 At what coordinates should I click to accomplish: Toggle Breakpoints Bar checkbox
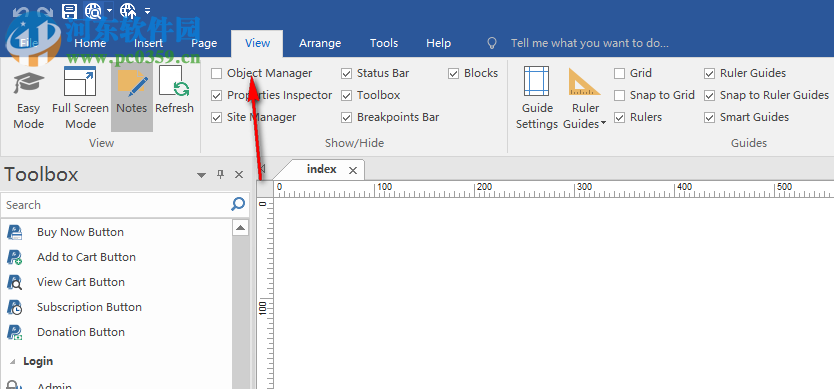(347, 117)
